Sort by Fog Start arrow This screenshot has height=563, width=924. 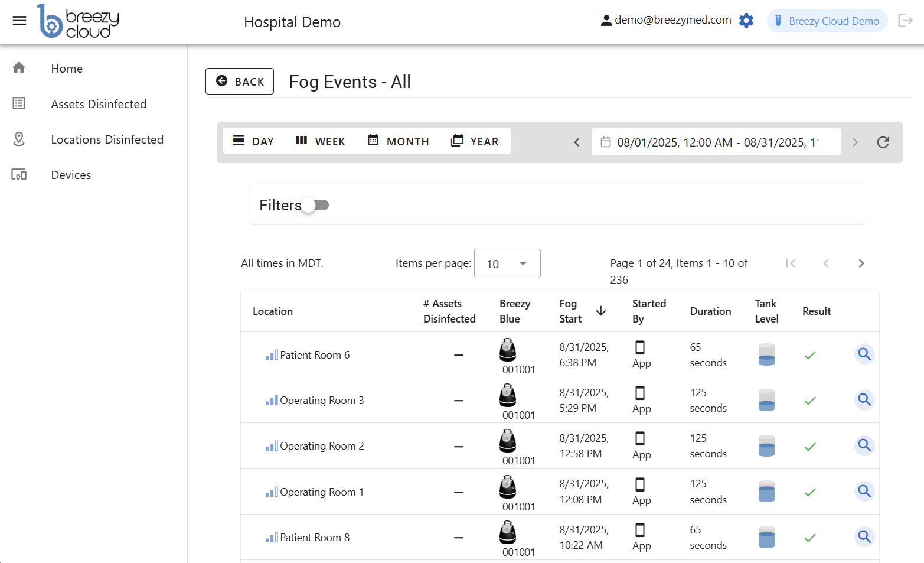click(600, 311)
